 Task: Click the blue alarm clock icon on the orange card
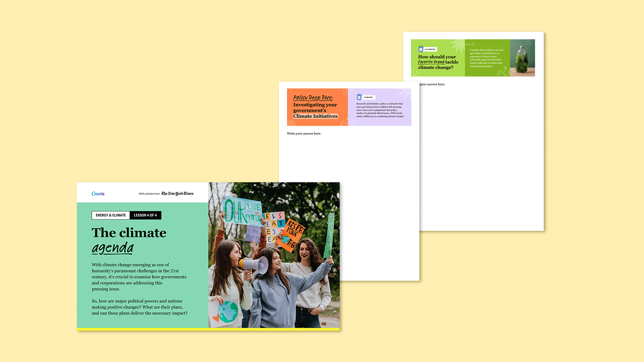tap(359, 97)
